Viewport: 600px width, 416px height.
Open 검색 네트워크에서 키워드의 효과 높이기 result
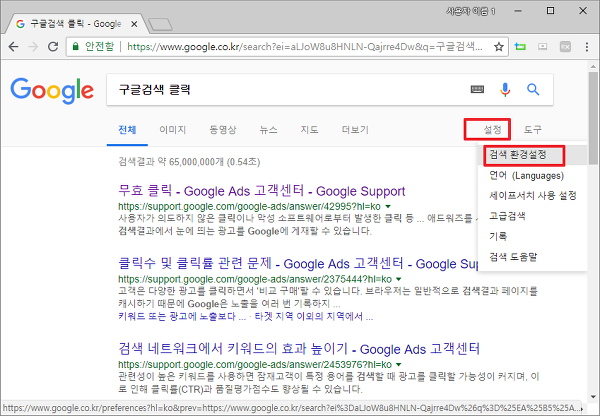[x=299, y=349]
